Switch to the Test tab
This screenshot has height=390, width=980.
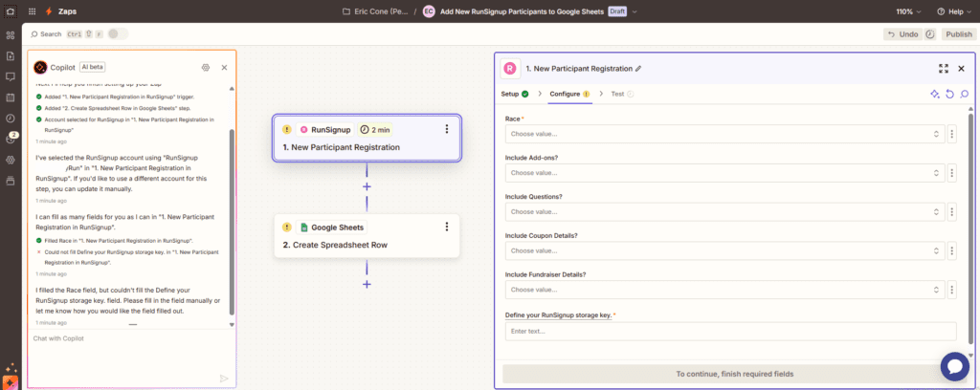(x=622, y=94)
